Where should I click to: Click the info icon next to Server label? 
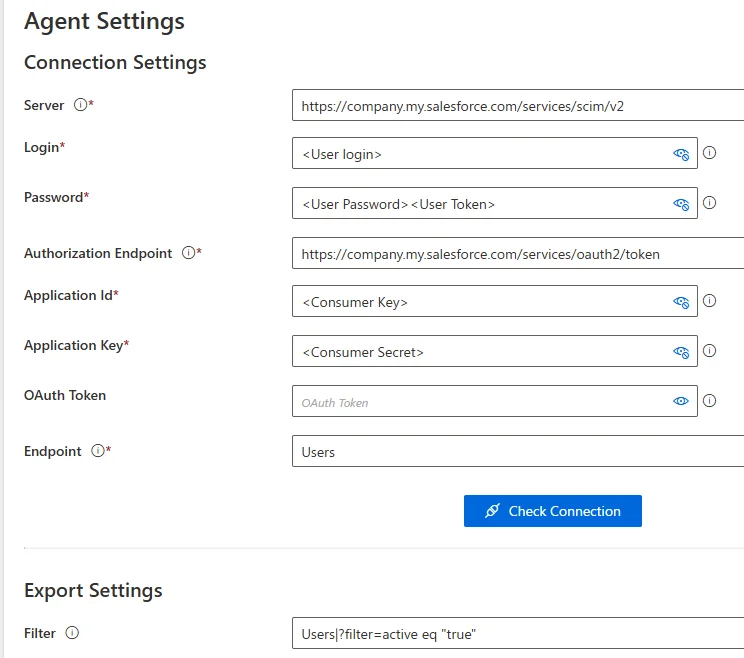click(x=80, y=104)
